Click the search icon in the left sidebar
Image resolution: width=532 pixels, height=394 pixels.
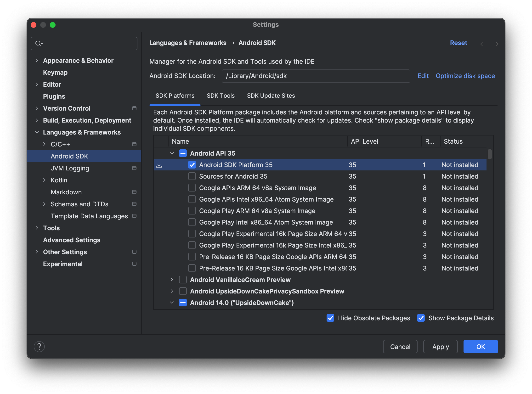(x=39, y=43)
